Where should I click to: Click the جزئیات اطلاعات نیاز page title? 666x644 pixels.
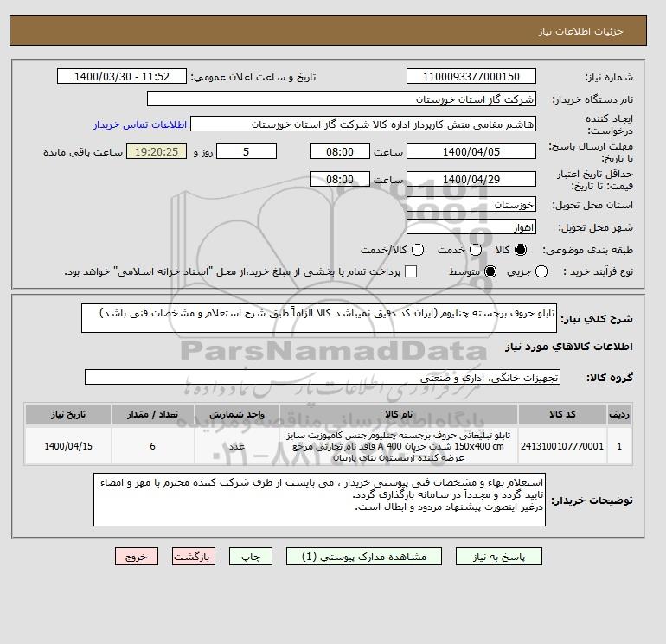(580, 31)
